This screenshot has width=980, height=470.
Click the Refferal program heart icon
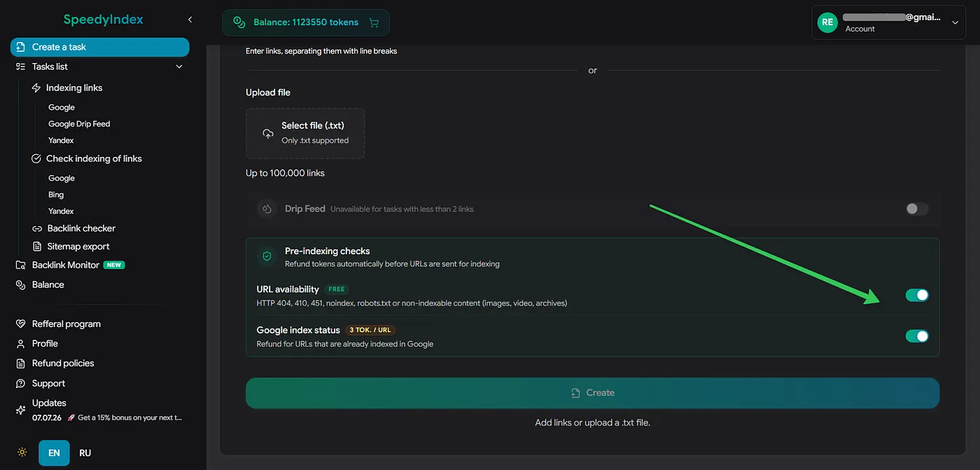(x=20, y=324)
